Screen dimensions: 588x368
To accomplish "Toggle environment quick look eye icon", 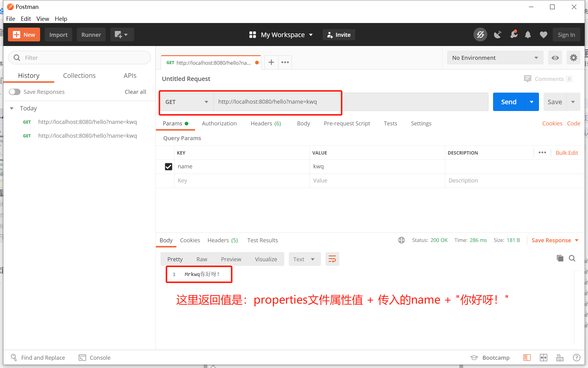I will click(555, 58).
